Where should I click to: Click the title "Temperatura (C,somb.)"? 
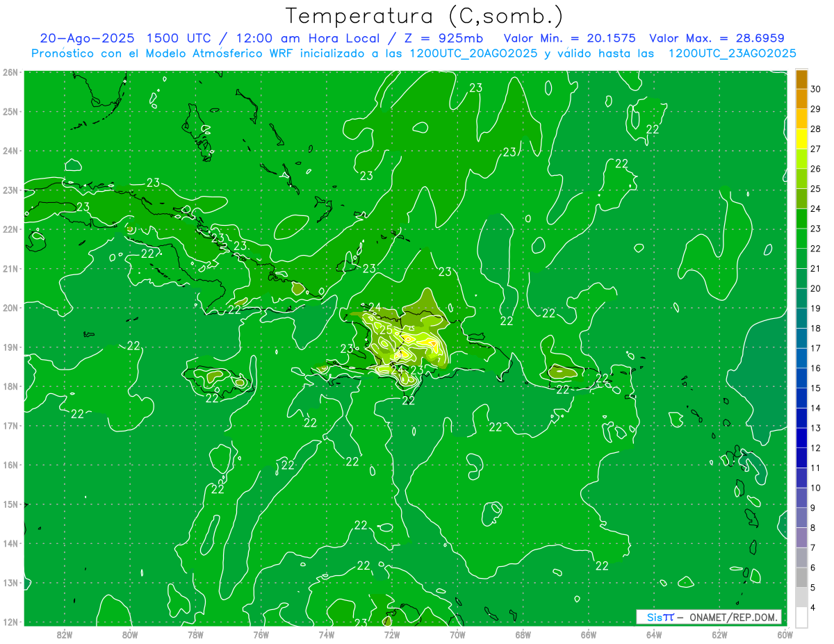coord(425,15)
